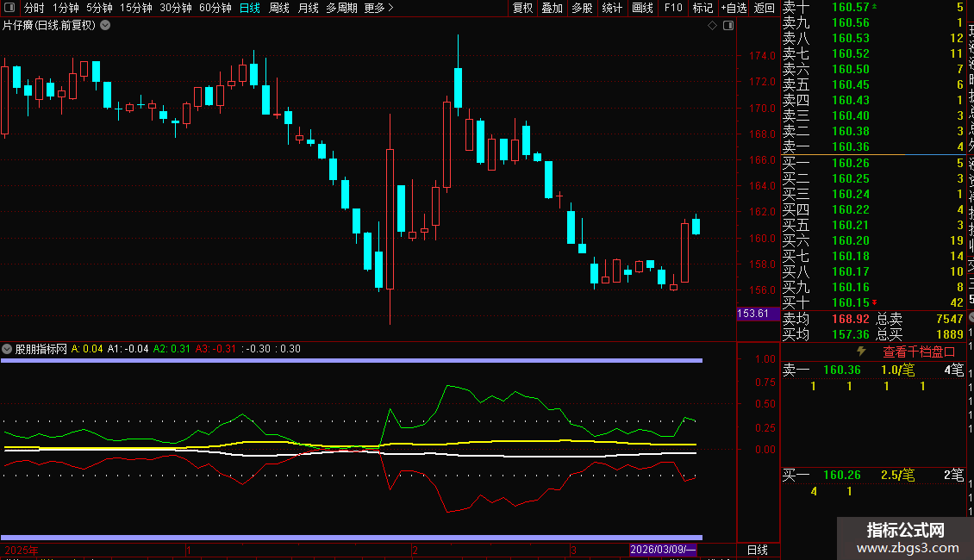Enable 多股 multi-stock view
974x560 pixels.
click(x=582, y=8)
